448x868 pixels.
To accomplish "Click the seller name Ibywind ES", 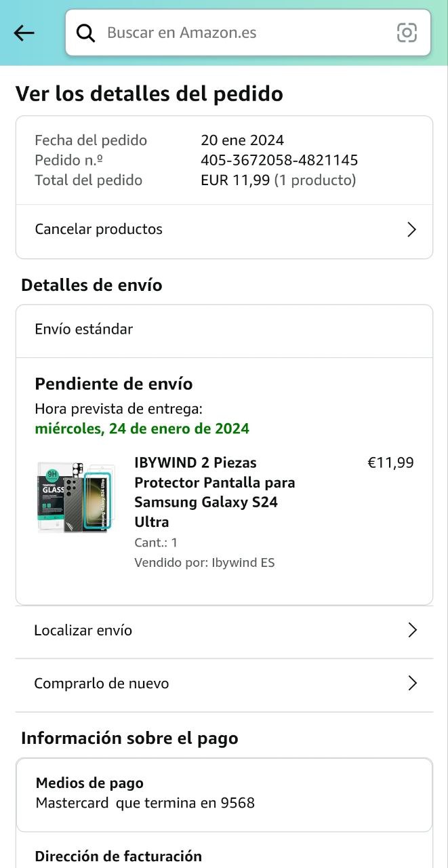I will [x=243, y=562].
